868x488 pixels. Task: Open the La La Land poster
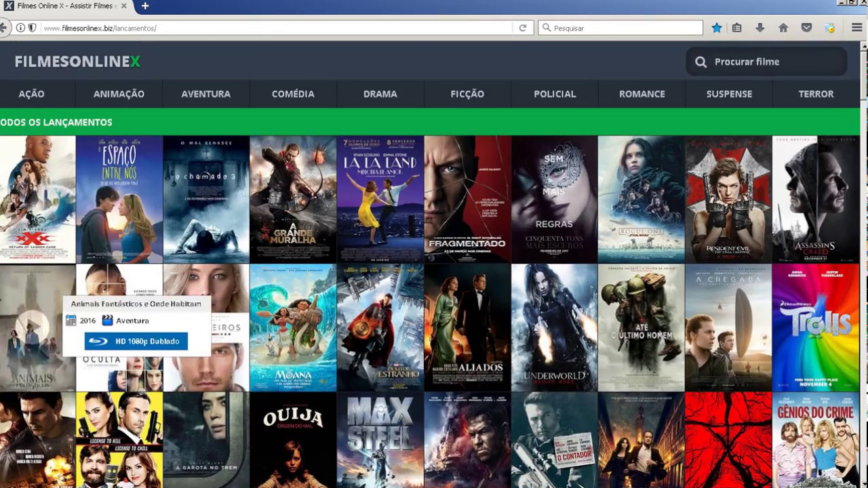(380, 199)
